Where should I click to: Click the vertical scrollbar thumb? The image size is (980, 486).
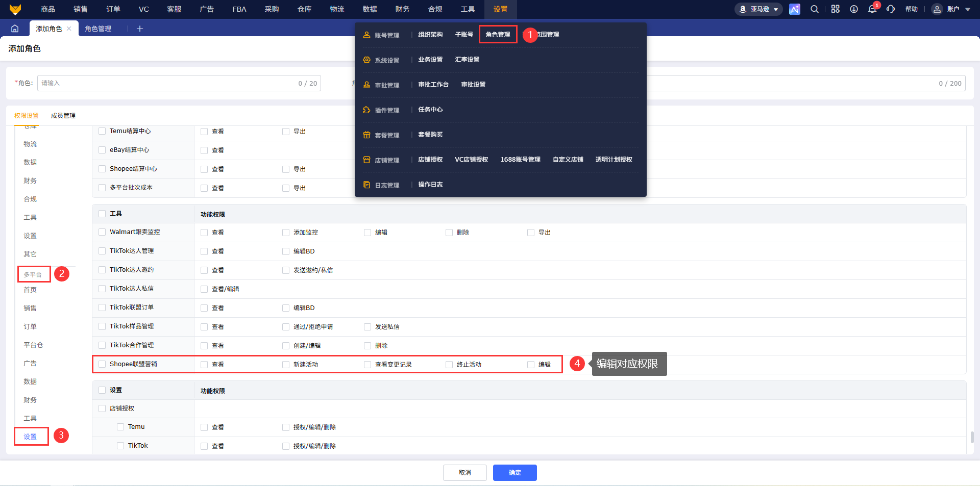click(972, 437)
